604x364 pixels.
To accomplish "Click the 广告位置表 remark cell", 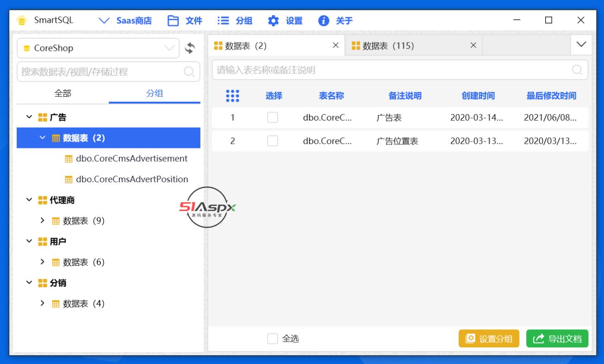I will pyautogui.click(x=398, y=141).
